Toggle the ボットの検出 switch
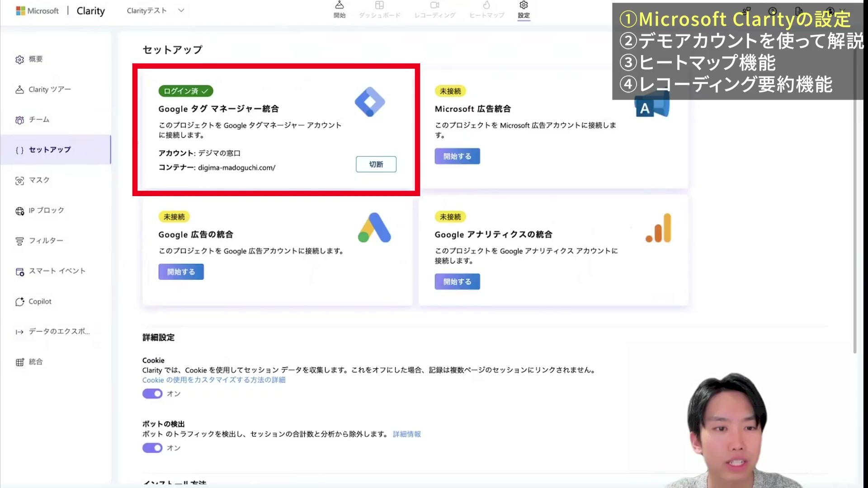 [152, 448]
